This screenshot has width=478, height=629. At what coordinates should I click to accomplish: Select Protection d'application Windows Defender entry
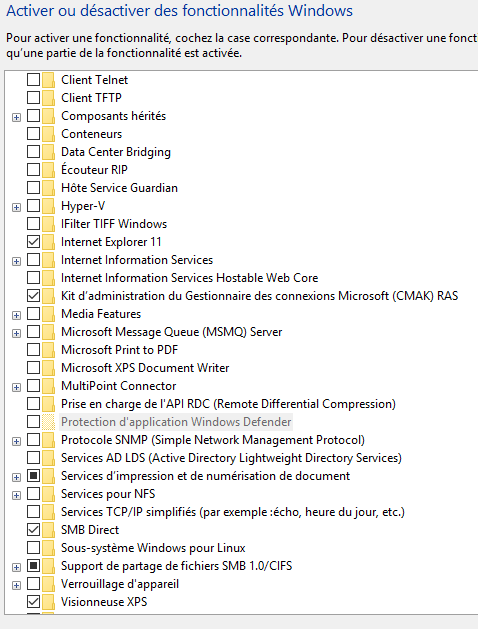(x=176, y=422)
